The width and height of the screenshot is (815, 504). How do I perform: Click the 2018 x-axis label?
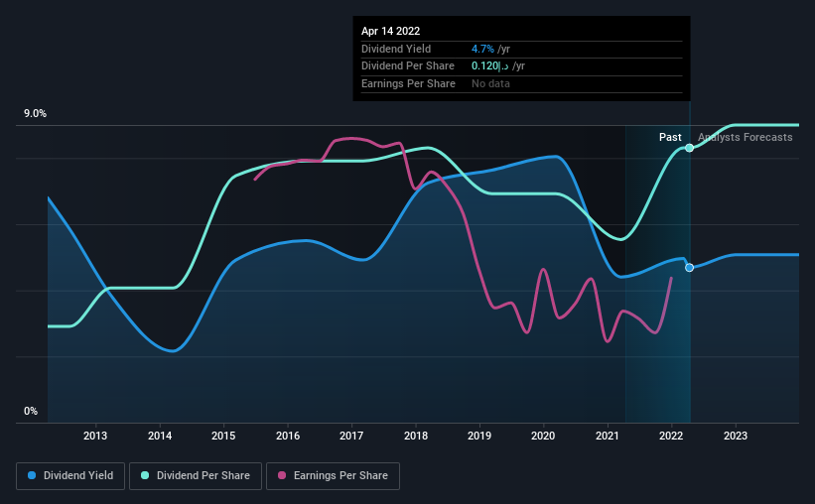(416, 436)
